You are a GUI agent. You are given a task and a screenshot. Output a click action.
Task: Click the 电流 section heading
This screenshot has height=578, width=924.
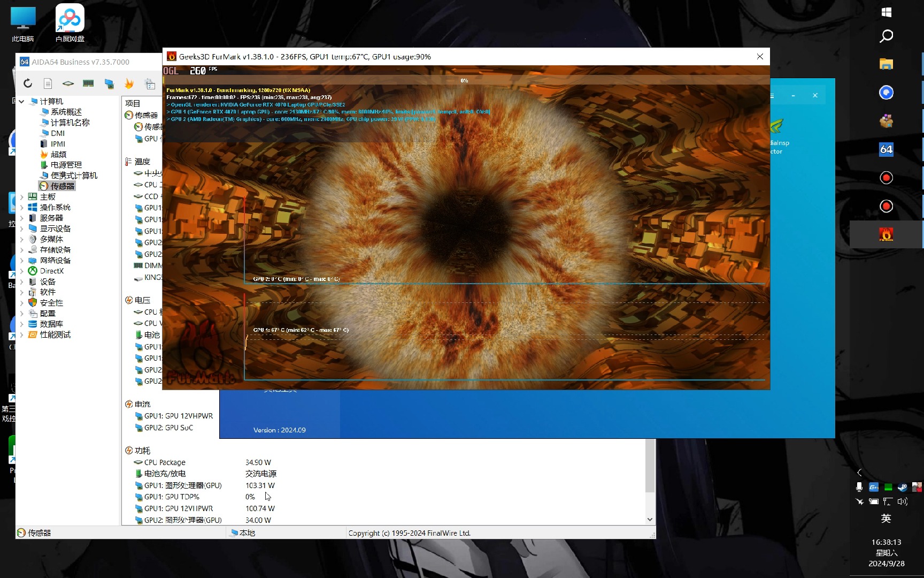142,404
